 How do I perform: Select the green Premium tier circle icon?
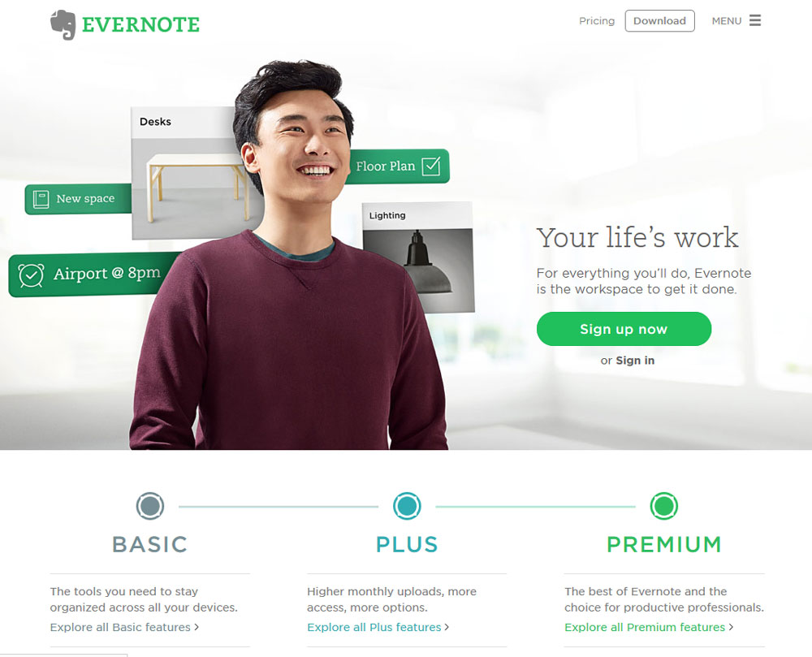point(664,506)
